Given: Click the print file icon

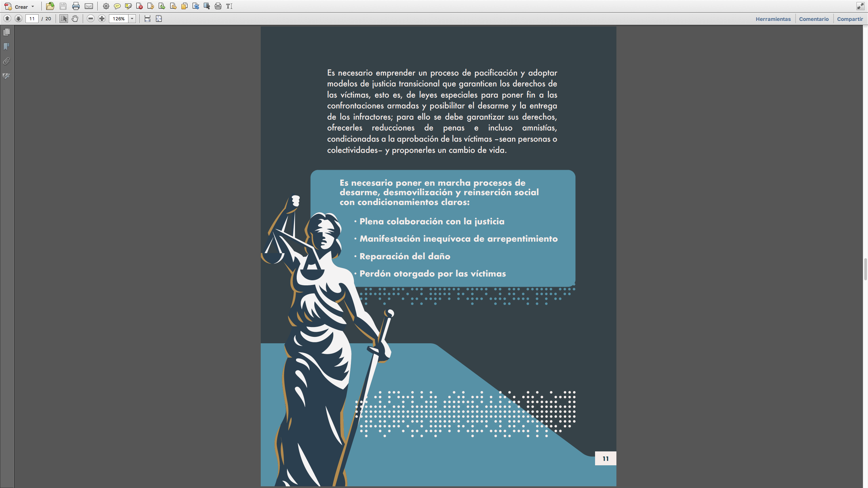Looking at the screenshot, I should pos(76,6).
